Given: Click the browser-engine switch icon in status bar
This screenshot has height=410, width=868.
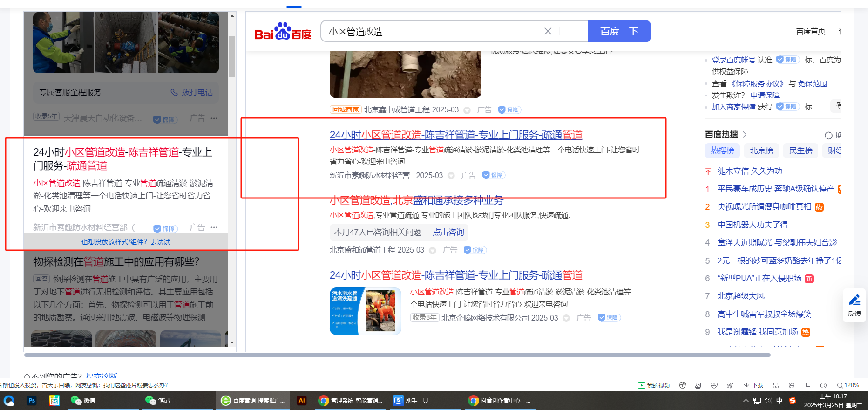Looking at the screenshot, I should [792, 385].
